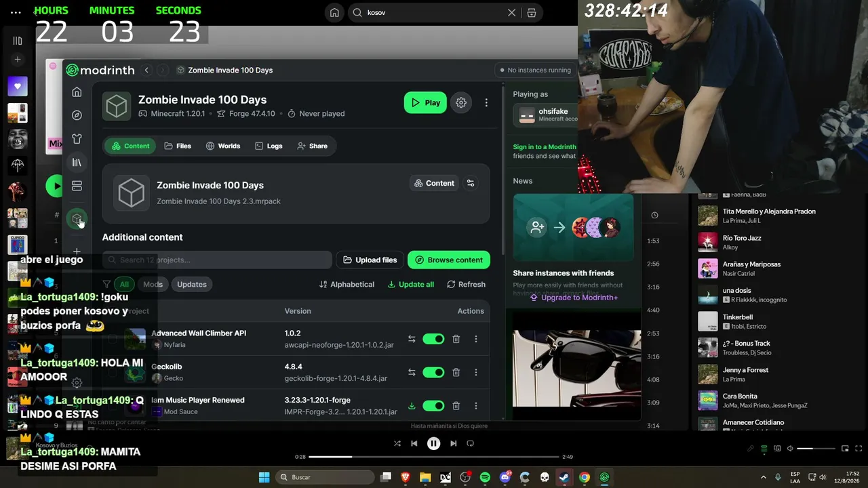Open Discord from the taskbar
The width and height of the screenshot is (868, 488).
tap(505, 477)
